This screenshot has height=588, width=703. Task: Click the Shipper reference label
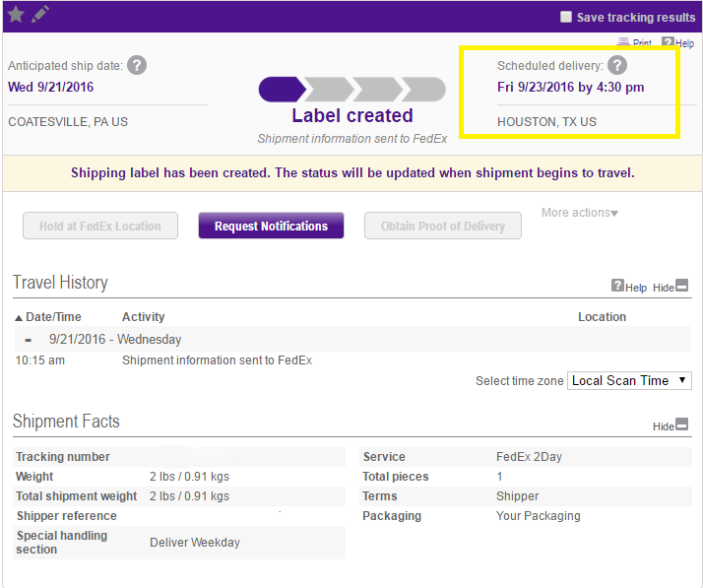pos(67,516)
